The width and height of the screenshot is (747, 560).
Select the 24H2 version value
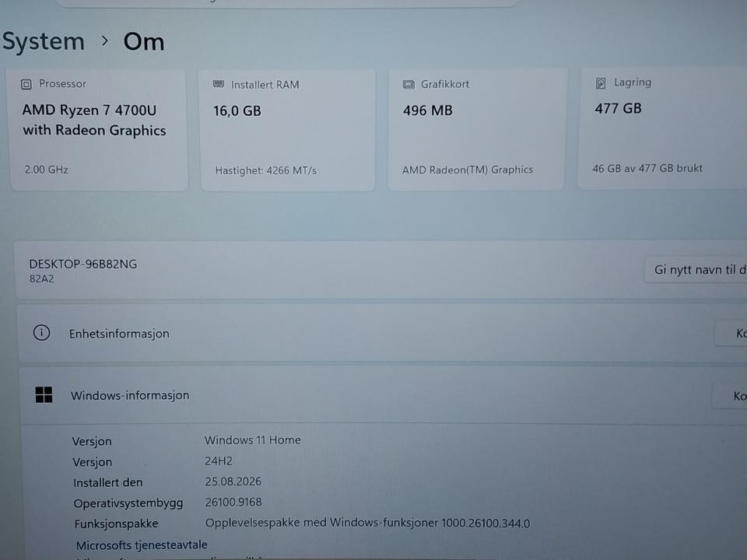[x=219, y=461]
